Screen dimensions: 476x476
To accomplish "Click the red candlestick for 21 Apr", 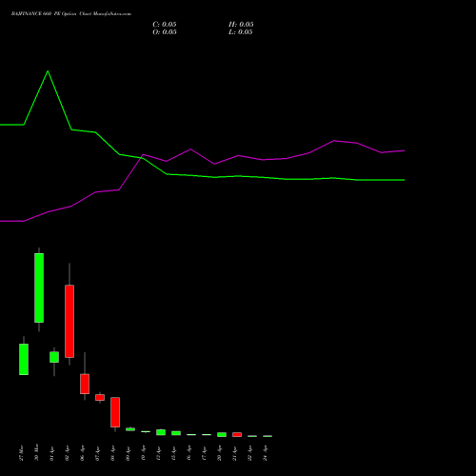I will [237, 434].
